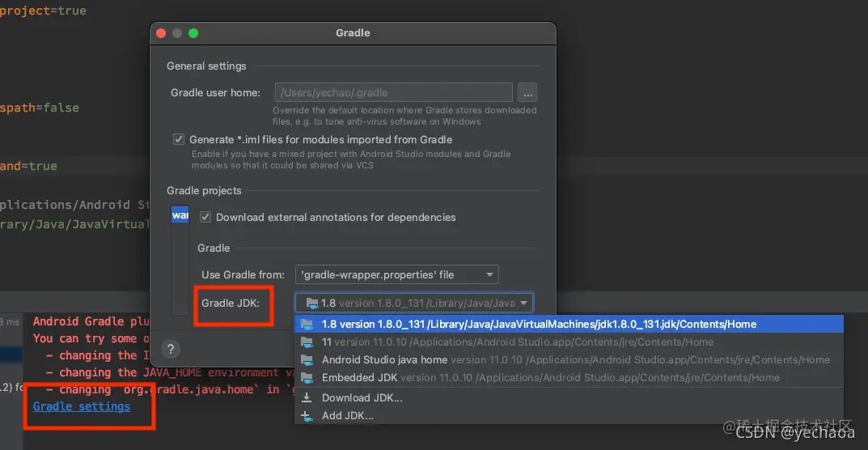
Task: Click the Gradle projects section heading
Action: point(205,191)
